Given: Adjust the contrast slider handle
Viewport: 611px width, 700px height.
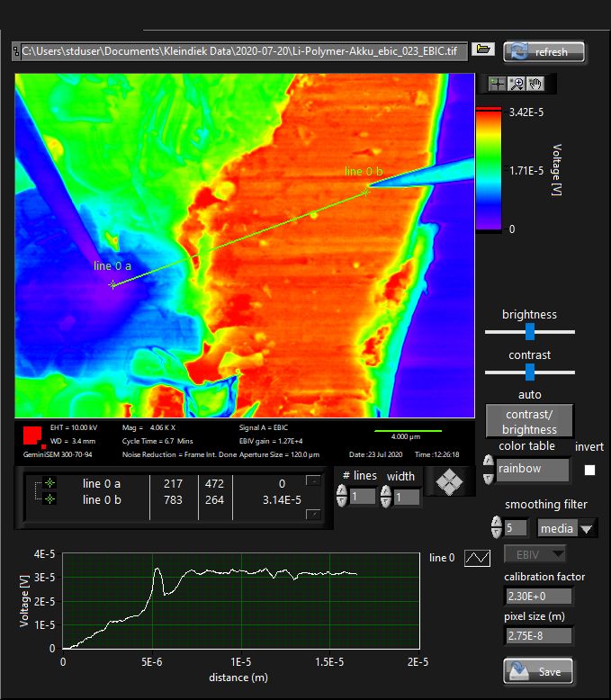Looking at the screenshot, I should click(530, 372).
